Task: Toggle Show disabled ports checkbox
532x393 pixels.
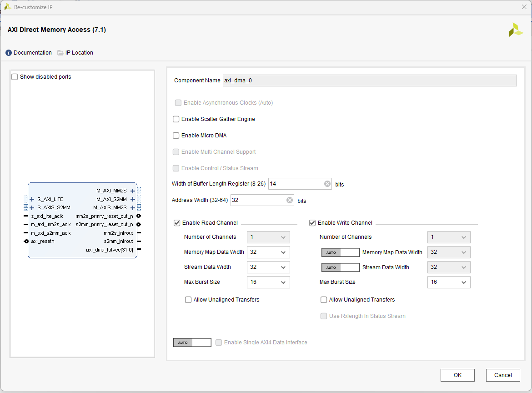Action: [15, 77]
